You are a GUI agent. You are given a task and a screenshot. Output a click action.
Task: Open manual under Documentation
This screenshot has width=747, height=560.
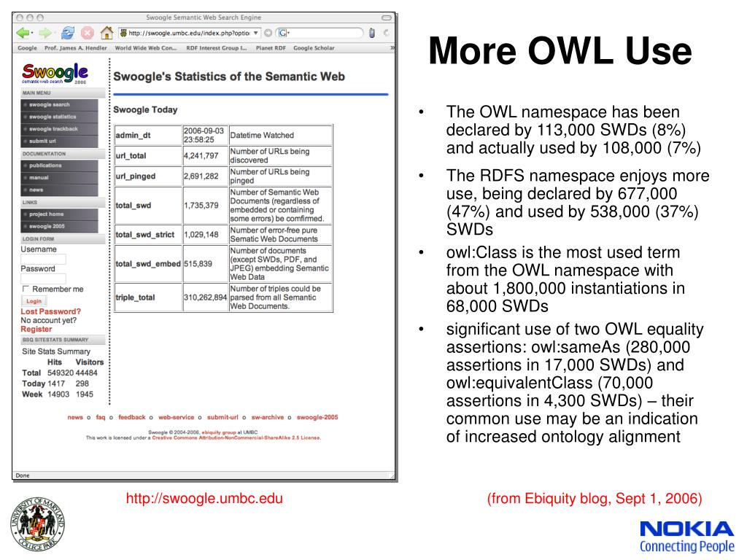coord(60,178)
